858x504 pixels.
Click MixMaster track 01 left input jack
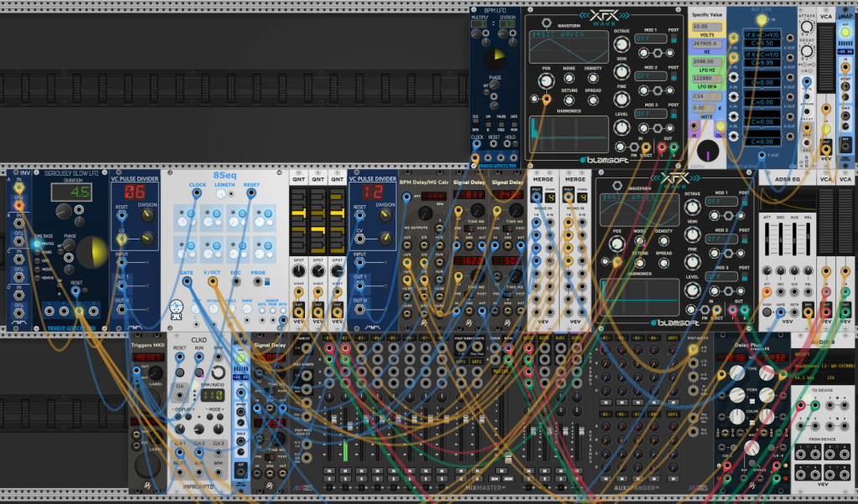328,348
